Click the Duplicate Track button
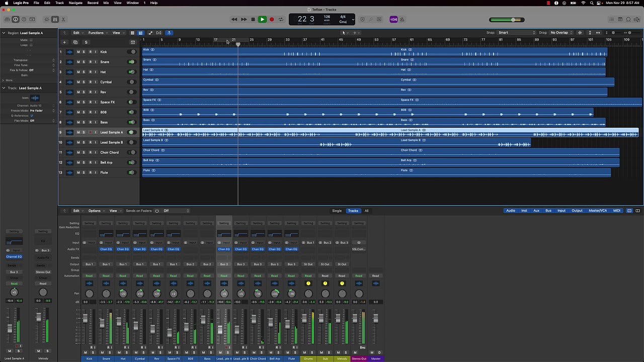Image resolution: width=644 pixels, height=362 pixels. 75,42
